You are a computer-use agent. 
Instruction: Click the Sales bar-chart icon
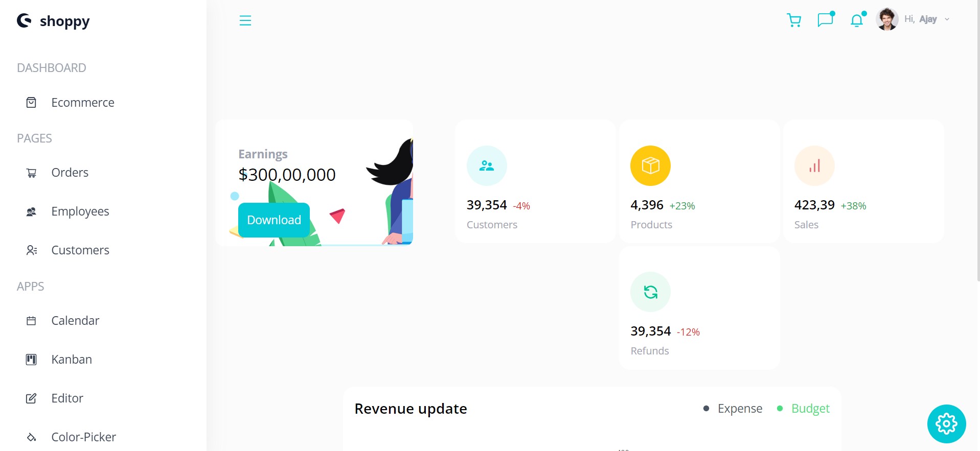[x=814, y=165]
